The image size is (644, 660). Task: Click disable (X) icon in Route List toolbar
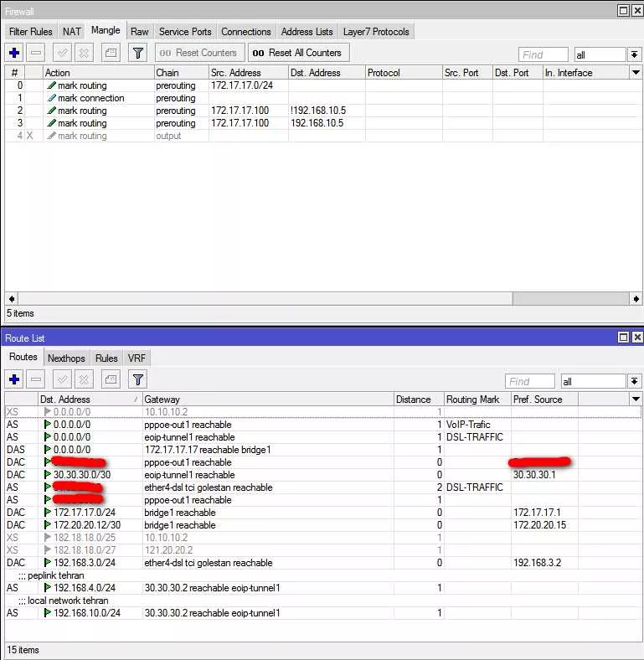[84, 379]
